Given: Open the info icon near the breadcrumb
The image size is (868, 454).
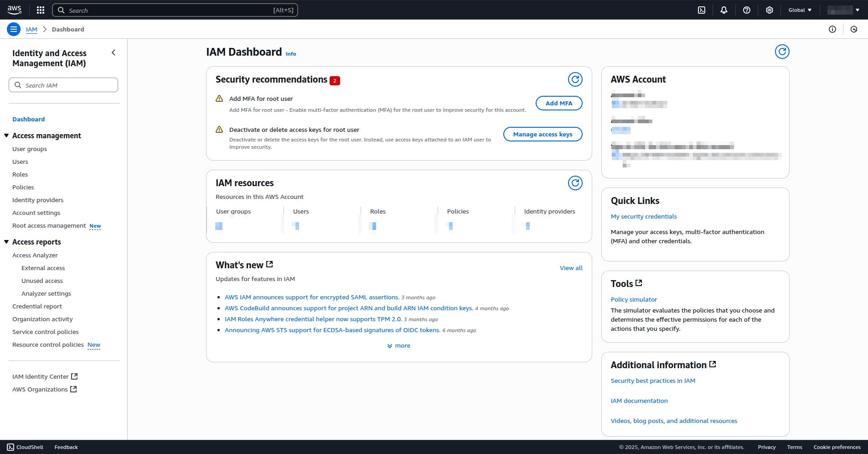Looking at the screenshot, I should click(x=832, y=29).
